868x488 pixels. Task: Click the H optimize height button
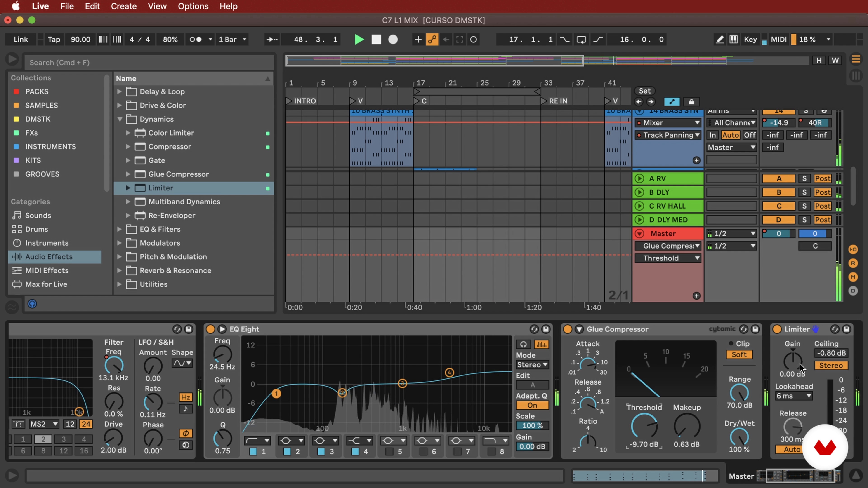tap(819, 61)
